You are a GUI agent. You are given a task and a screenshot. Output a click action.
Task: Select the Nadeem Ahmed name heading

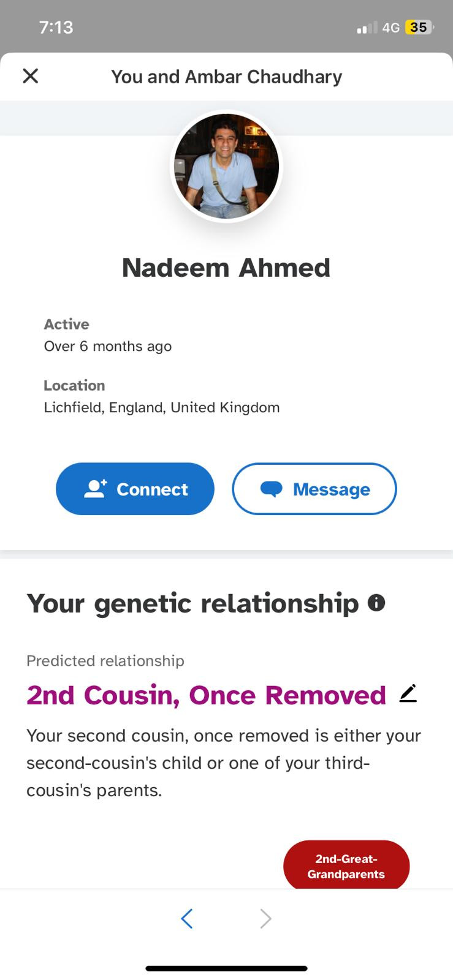pyautogui.click(x=226, y=268)
